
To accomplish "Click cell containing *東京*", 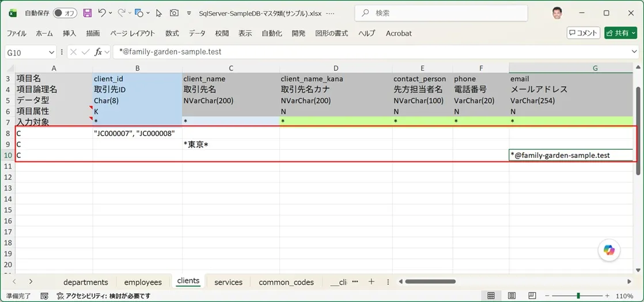I will tap(231, 145).
